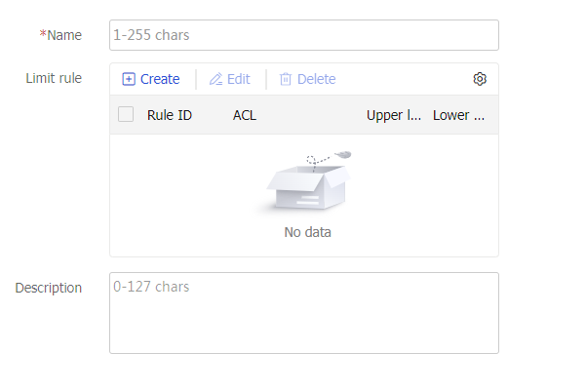Click the Name field label
This screenshot has height=392, width=586.
65,35
